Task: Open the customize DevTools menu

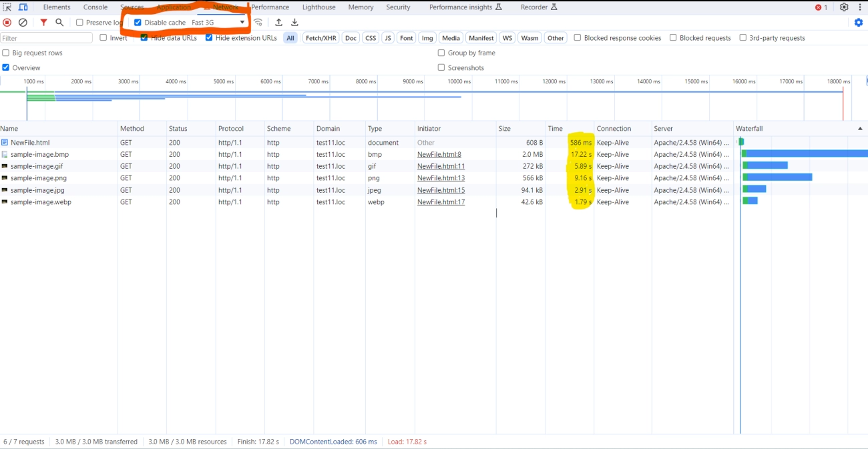Action: point(860,7)
